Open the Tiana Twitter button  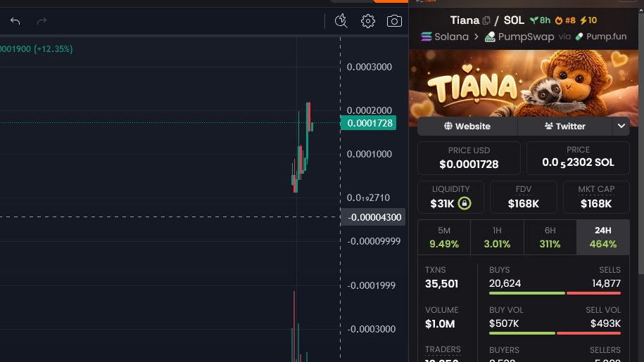(565, 127)
